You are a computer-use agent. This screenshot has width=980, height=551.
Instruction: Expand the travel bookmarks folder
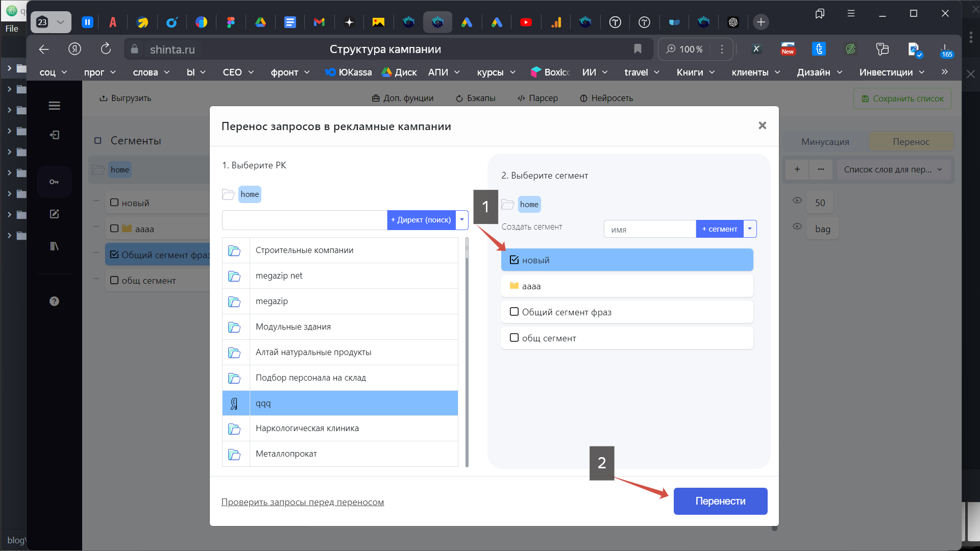[642, 72]
